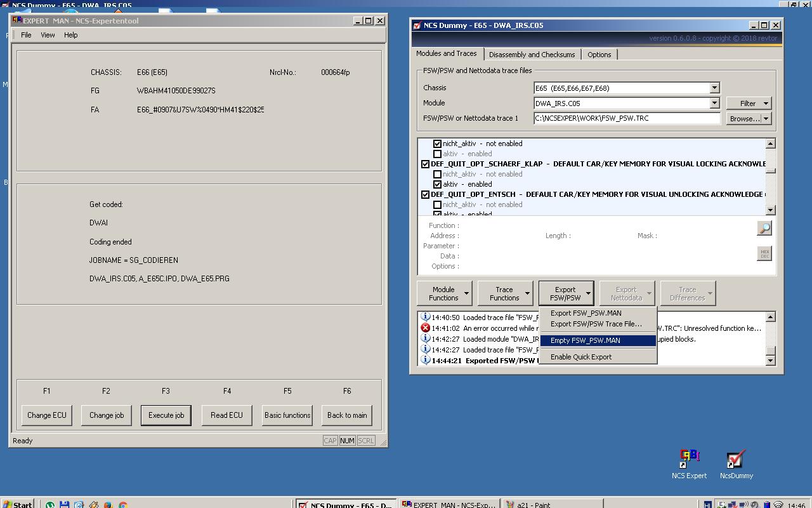Click the arrow beside the Browse button
Viewport: 812px width, 508px height.
(766, 118)
